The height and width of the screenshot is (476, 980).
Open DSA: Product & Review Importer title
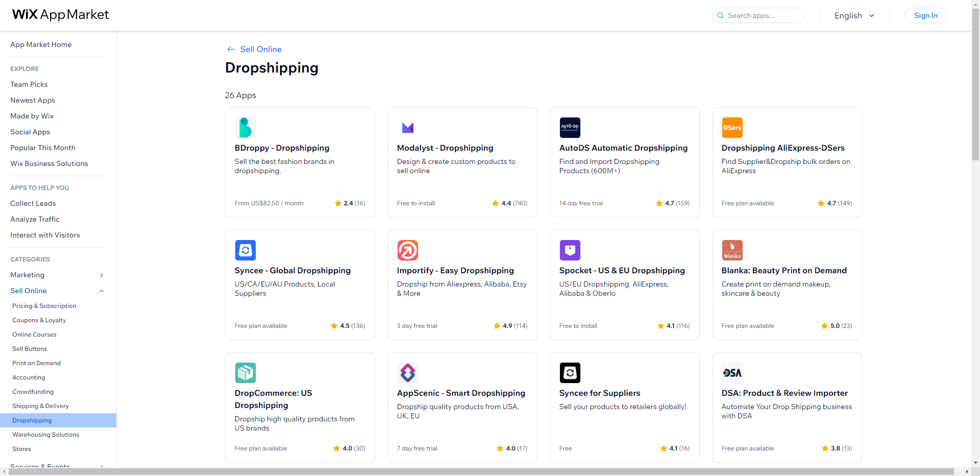785,393
